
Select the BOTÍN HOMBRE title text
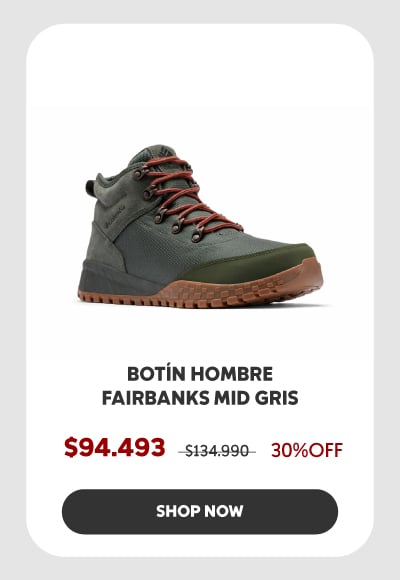coord(200,374)
